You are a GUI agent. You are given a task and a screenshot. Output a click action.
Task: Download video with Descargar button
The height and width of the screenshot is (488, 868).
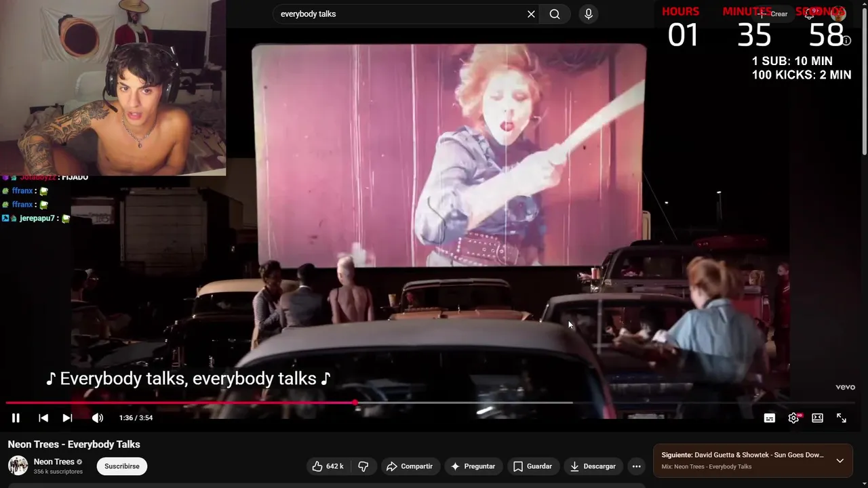click(593, 466)
